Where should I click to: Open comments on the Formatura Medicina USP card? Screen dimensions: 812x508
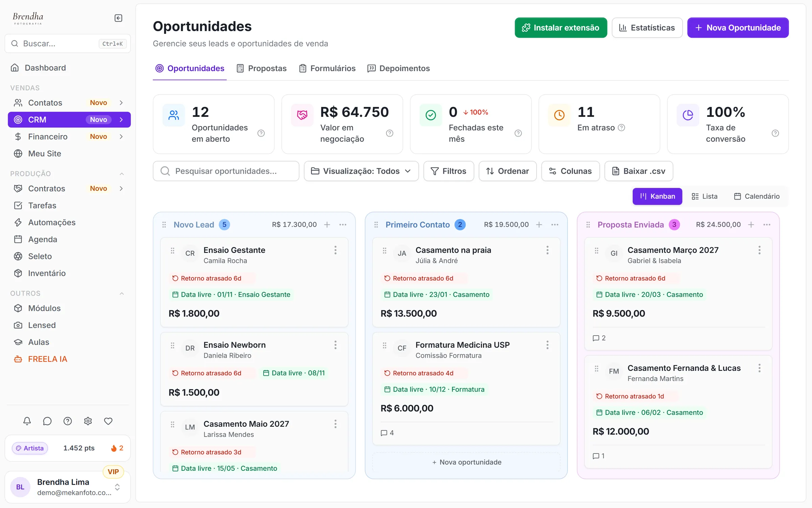coord(387,433)
